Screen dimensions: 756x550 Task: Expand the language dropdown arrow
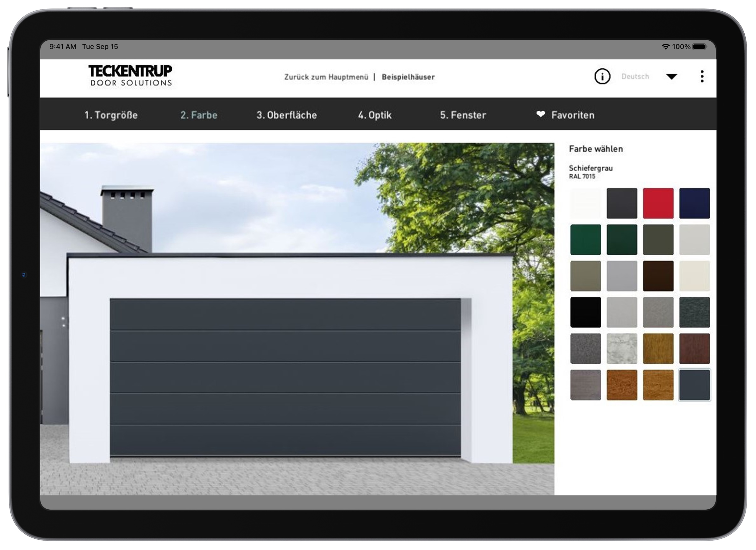(x=671, y=76)
